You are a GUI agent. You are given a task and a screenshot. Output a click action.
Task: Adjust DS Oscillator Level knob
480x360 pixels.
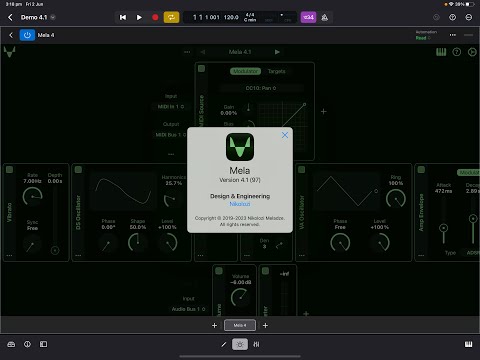[x=167, y=242]
